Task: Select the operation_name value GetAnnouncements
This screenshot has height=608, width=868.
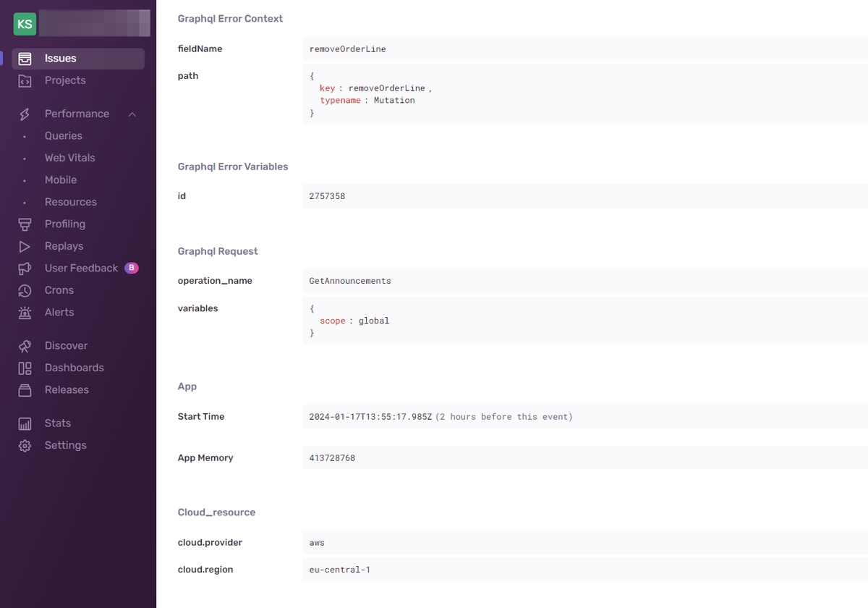Action: pos(350,280)
